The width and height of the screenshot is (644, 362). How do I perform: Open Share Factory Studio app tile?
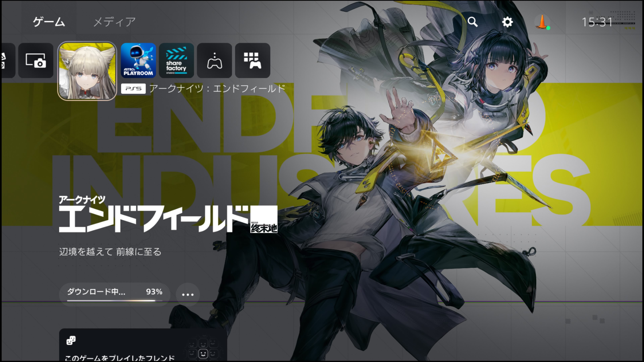pos(176,61)
